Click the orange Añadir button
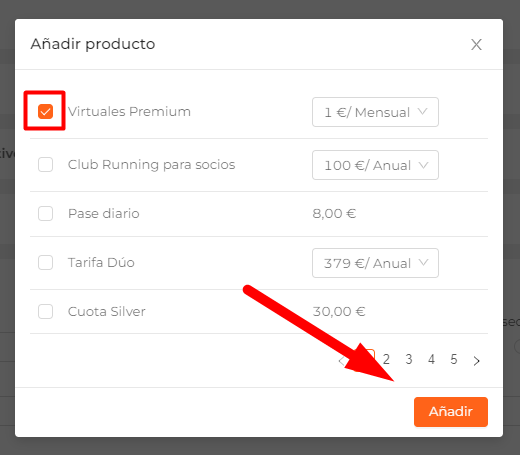 pyautogui.click(x=451, y=412)
